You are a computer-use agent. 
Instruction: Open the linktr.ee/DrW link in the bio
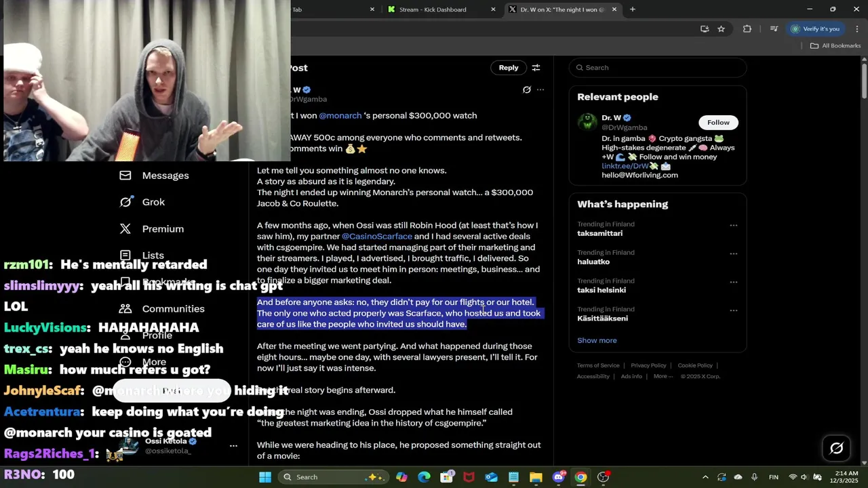(625, 166)
